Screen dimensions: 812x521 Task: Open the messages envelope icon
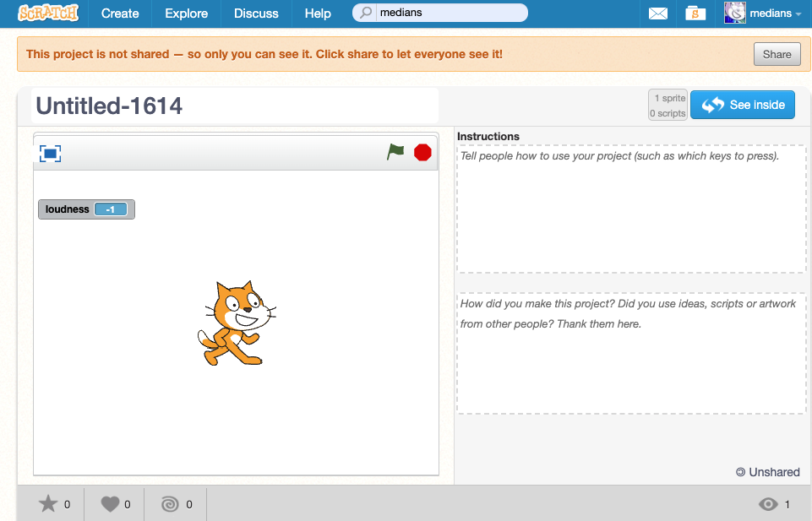point(658,14)
